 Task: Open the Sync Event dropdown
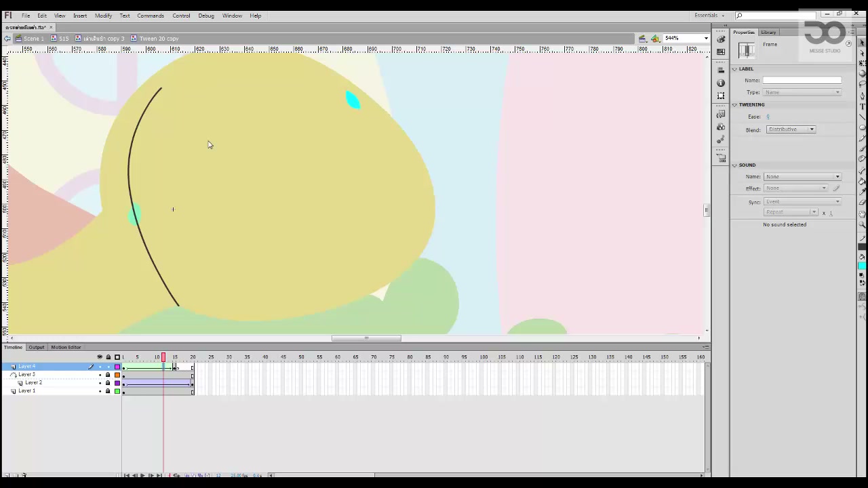[802, 202]
